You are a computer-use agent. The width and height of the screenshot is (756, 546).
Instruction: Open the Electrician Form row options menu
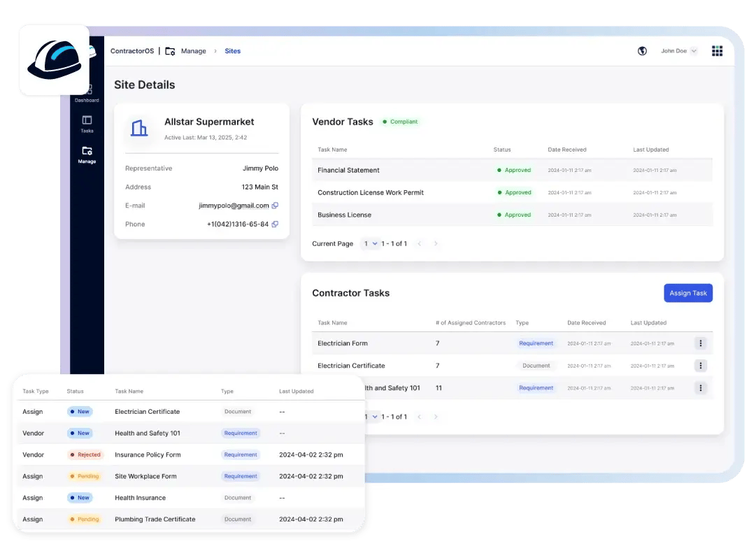point(701,343)
